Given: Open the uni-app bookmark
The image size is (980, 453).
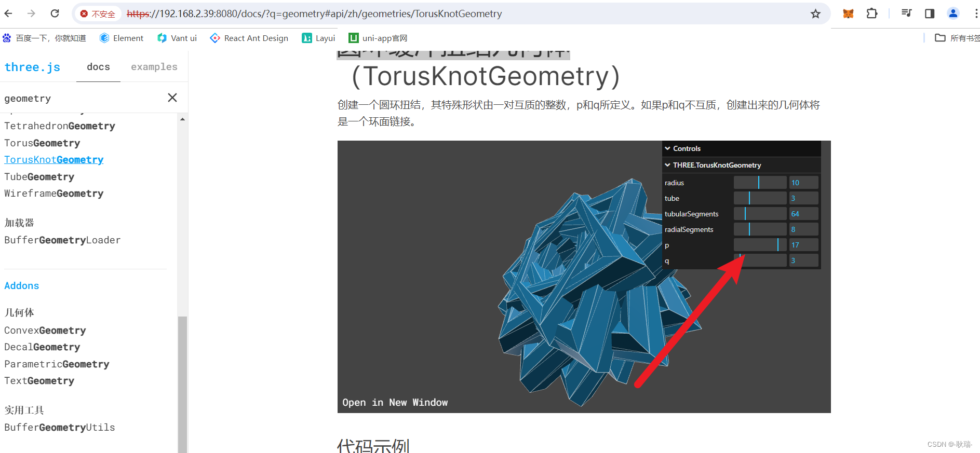Looking at the screenshot, I should pyautogui.click(x=378, y=38).
